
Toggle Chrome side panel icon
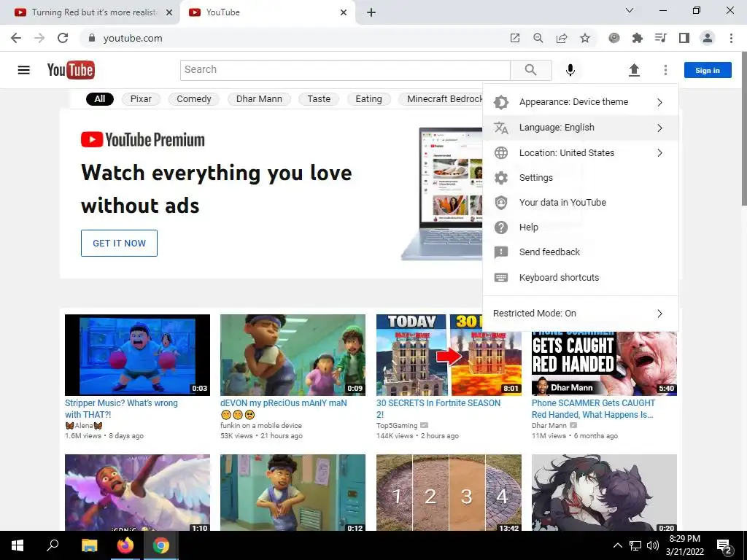point(684,38)
